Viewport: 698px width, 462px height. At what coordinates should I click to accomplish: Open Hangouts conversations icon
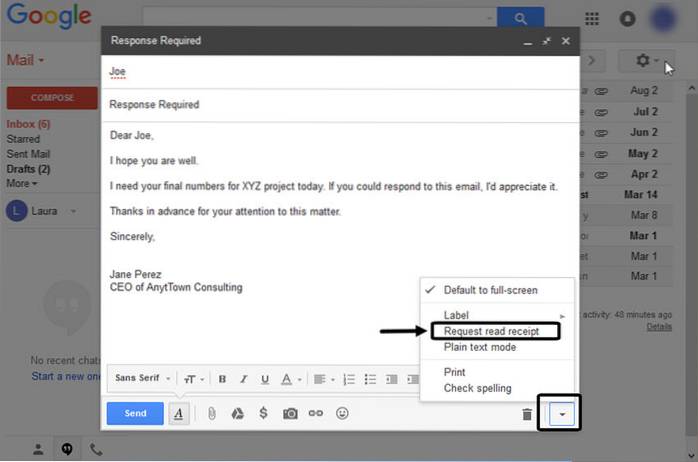tap(67, 450)
